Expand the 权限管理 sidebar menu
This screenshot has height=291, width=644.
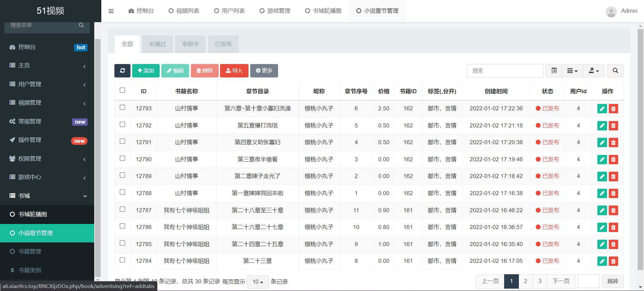pos(47,159)
